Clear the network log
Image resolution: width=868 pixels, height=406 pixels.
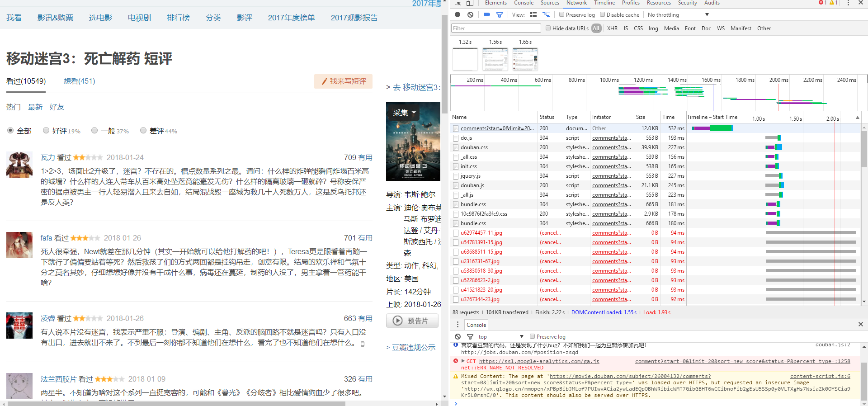pyautogui.click(x=470, y=14)
